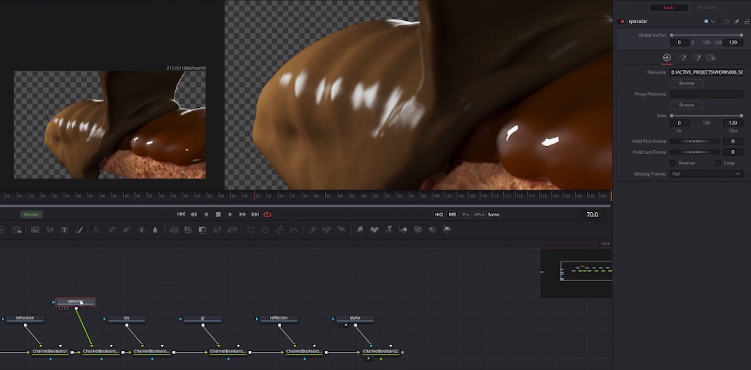This screenshot has height=370, width=751.
Task: Select the refraction node
Action: [24, 318]
